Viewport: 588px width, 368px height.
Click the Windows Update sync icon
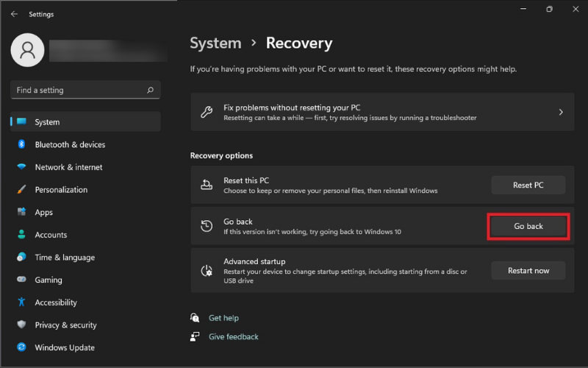tap(21, 347)
